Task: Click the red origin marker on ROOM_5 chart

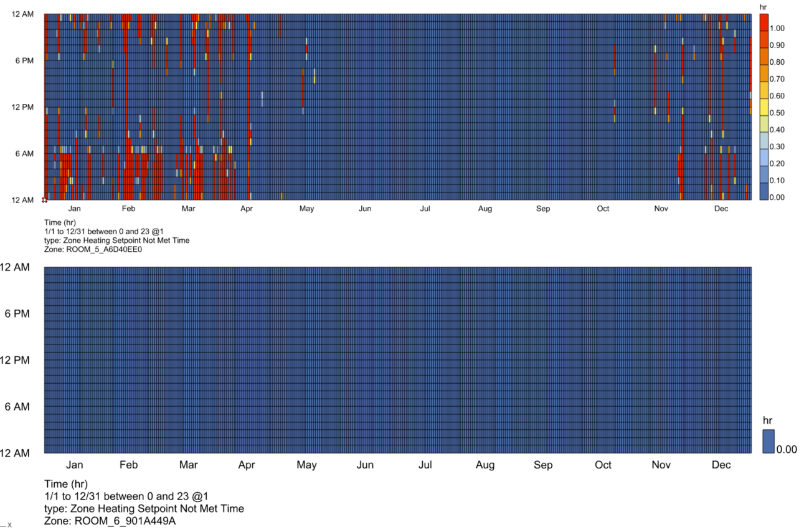Action: pyautogui.click(x=44, y=200)
